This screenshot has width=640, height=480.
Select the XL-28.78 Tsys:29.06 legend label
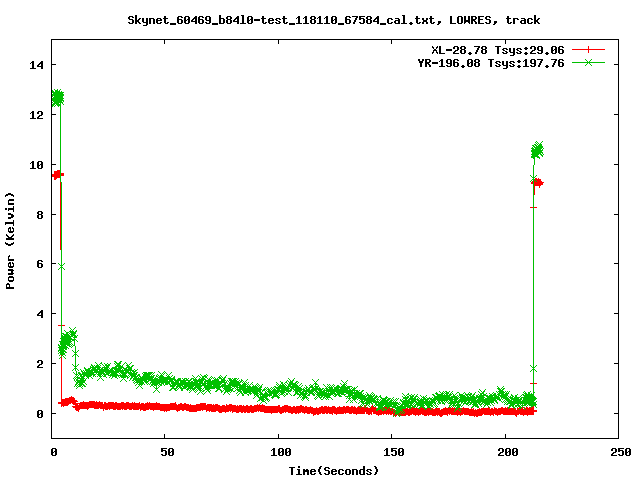coord(498,50)
